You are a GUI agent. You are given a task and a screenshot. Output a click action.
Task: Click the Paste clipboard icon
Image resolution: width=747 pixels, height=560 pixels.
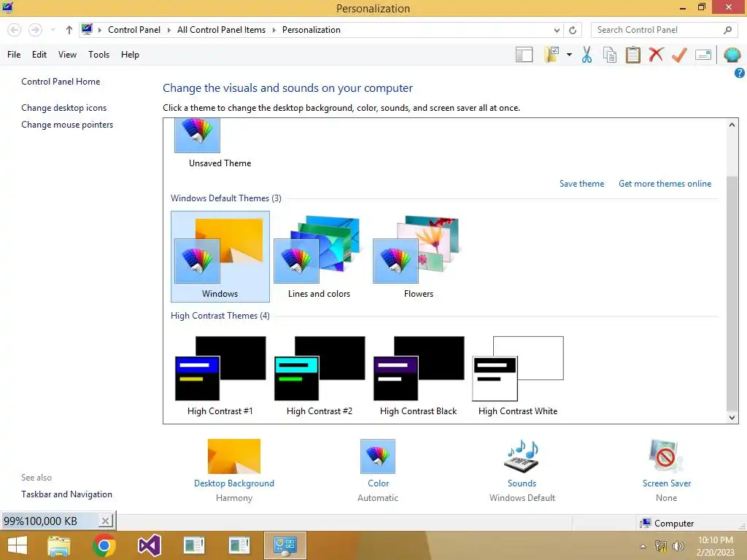(x=632, y=55)
